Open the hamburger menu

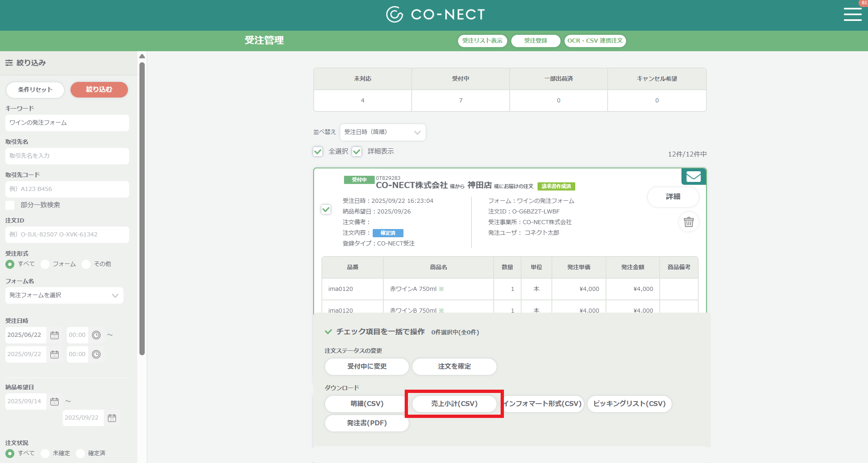[852, 14]
